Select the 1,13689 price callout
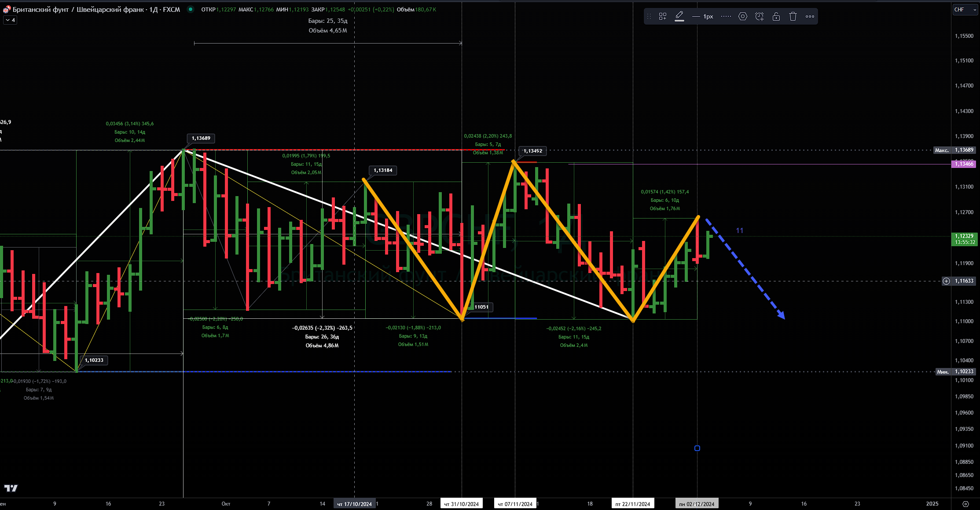Image resolution: width=980 pixels, height=510 pixels. point(201,138)
